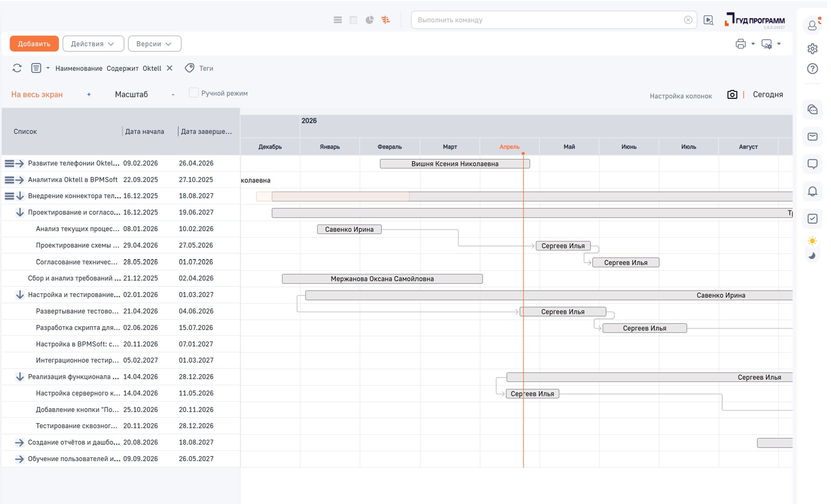The image size is (831, 504).
Task: Click the Список column header
Action: click(25, 132)
